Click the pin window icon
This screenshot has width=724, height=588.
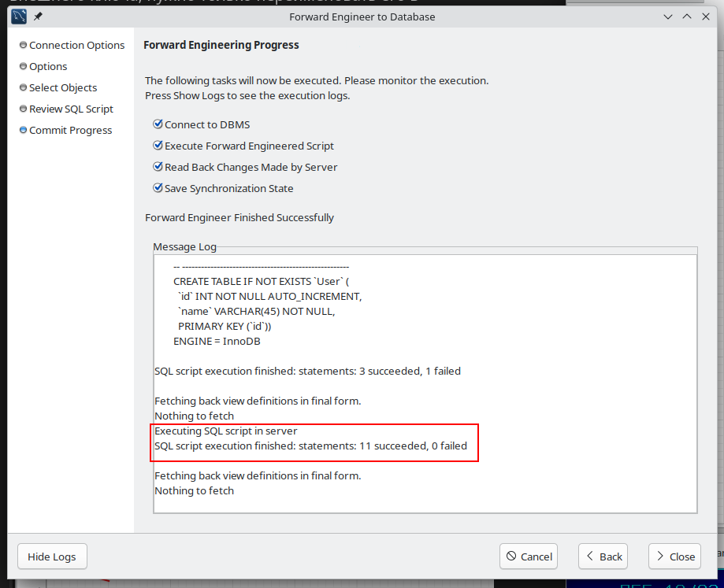tap(38, 16)
